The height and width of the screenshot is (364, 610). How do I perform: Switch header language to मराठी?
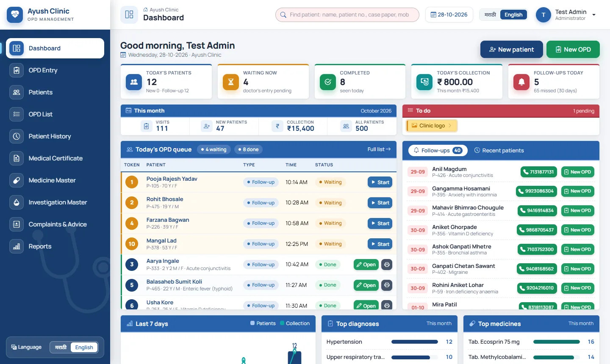coord(490,15)
